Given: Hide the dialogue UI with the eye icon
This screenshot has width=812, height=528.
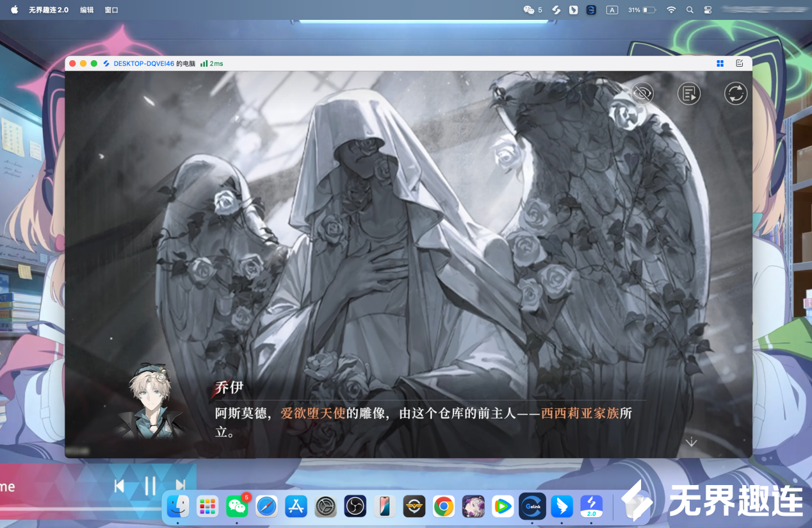Looking at the screenshot, I should click(642, 94).
